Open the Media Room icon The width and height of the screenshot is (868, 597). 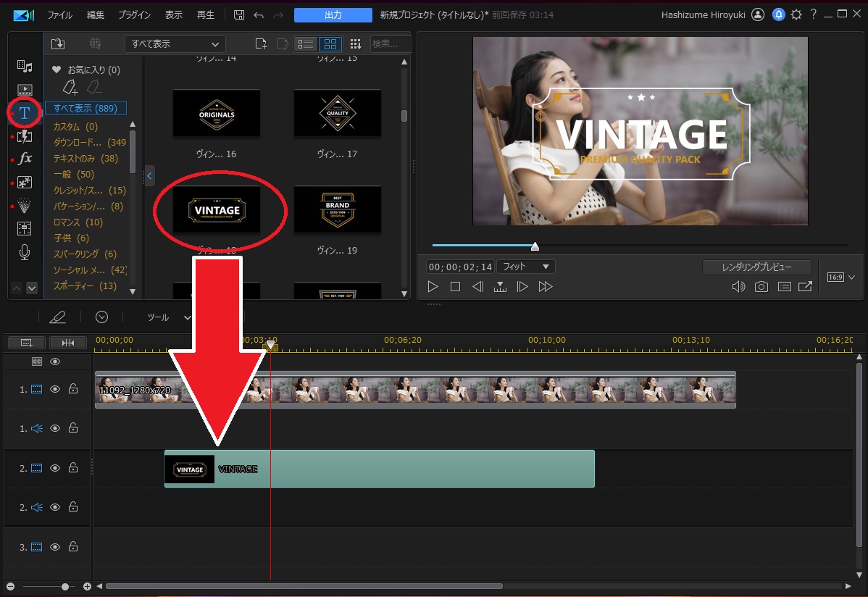pos(25,67)
